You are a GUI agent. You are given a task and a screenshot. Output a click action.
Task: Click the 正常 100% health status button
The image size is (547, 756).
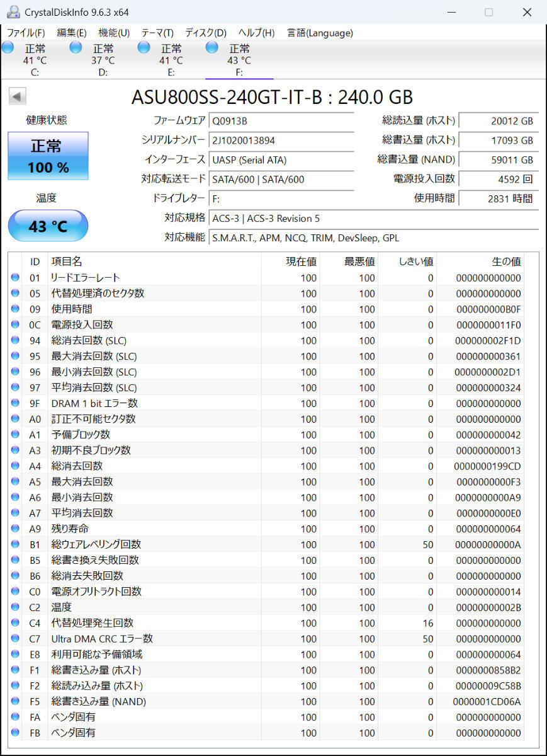tap(48, 156)
